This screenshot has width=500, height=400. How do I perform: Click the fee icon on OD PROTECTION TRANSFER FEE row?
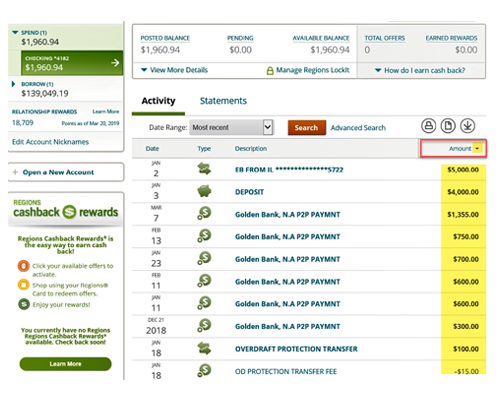[204, 371]
